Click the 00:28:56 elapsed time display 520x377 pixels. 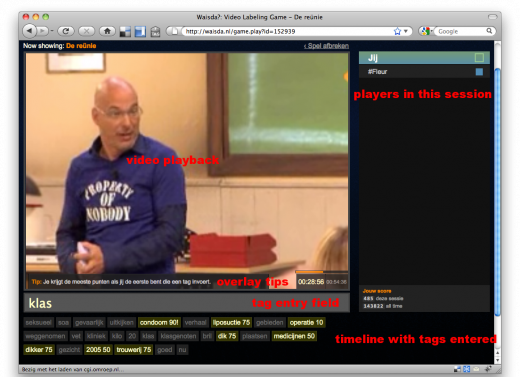[311, 282]
